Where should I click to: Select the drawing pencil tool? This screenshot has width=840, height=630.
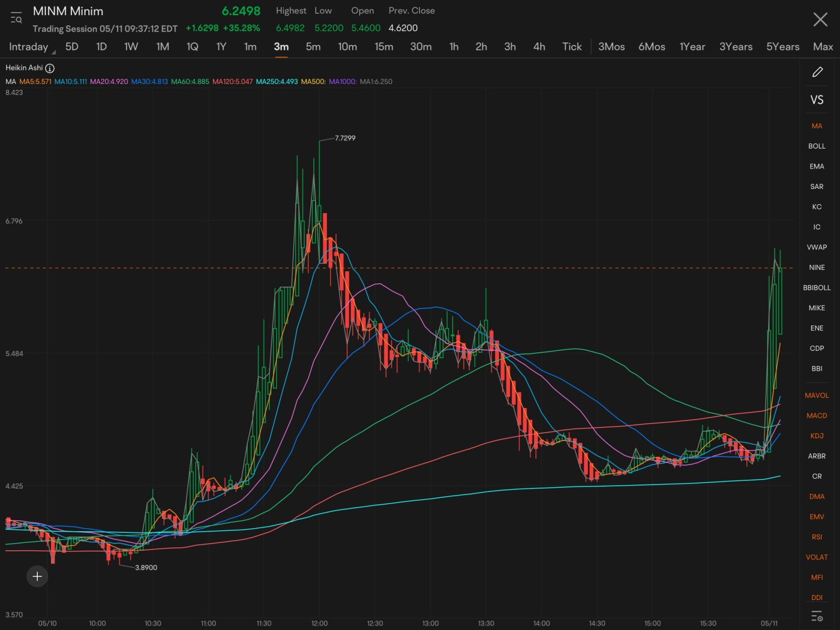click(817, 72)
